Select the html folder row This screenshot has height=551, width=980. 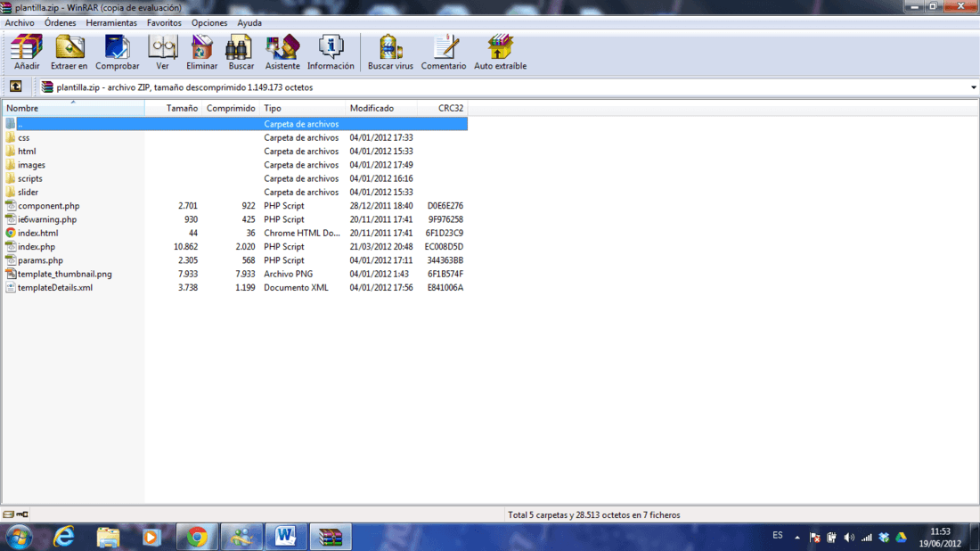(235, 152)
